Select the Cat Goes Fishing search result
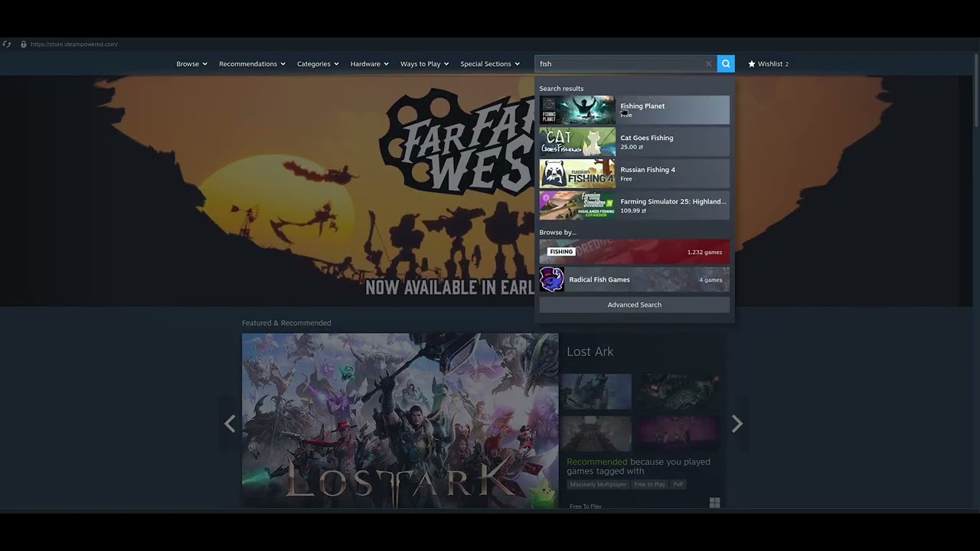The height and width of the screenshot is (551, 980). [x=635, y=142]
